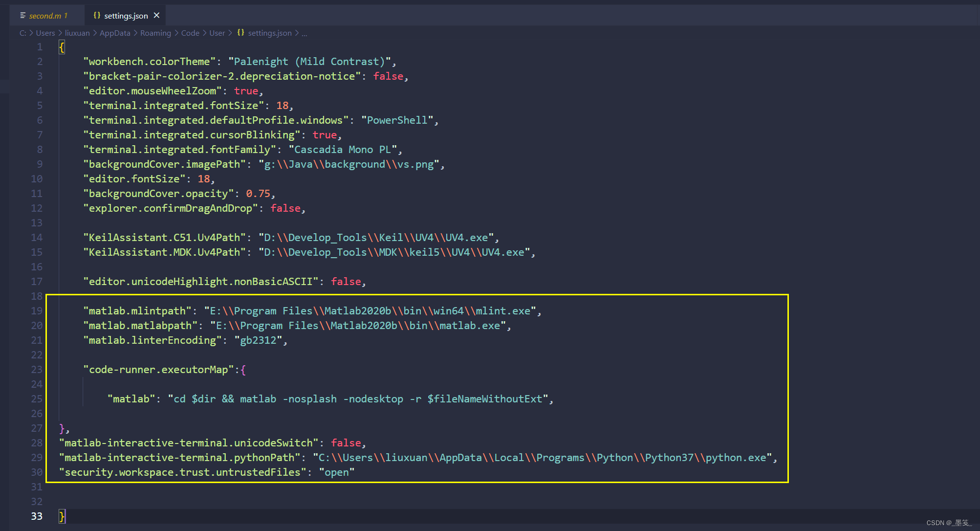Click the "g:\\Java\\background\\vs.png" value
Screen dimensions: 980x531
click(349, 164)
